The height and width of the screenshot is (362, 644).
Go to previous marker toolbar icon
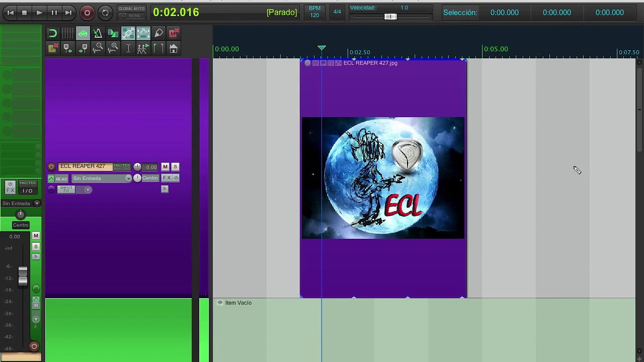[67, 48]
